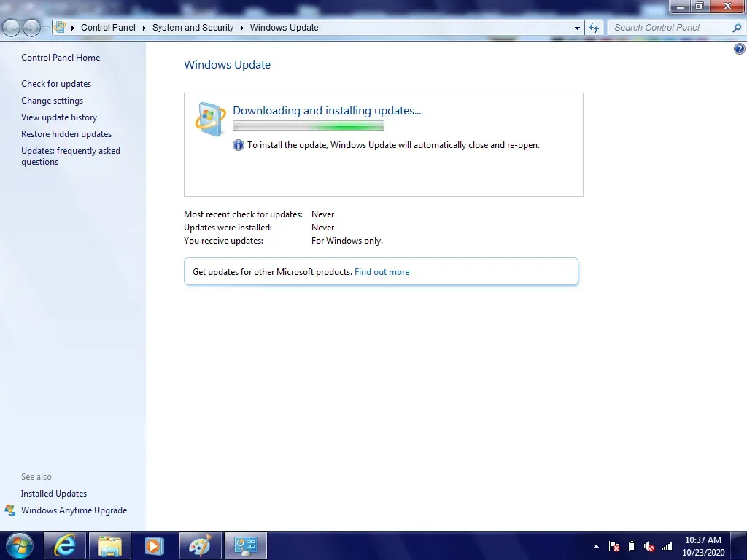Image resolution: width=747 pixels, height=560 pixels.
Task: Click 'For Windows only.' text
Action: (x=347, y=241)
